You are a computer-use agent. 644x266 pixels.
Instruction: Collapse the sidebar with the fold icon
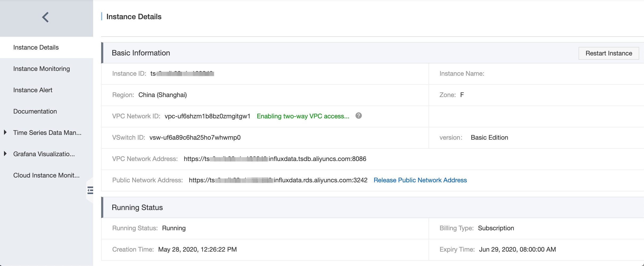click(x=90, y=190)
